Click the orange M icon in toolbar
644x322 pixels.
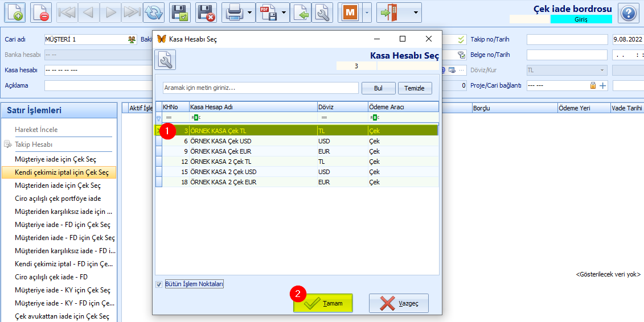[x=348, y=13]
